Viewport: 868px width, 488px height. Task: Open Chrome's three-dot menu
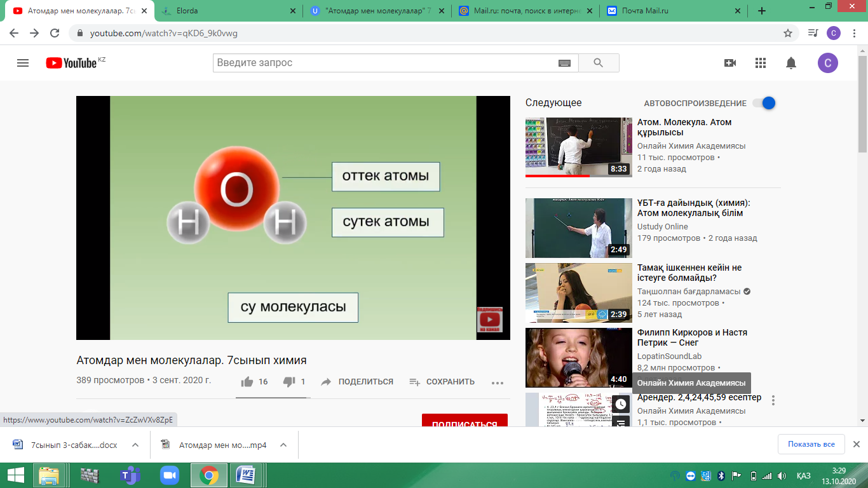(855, 33)
